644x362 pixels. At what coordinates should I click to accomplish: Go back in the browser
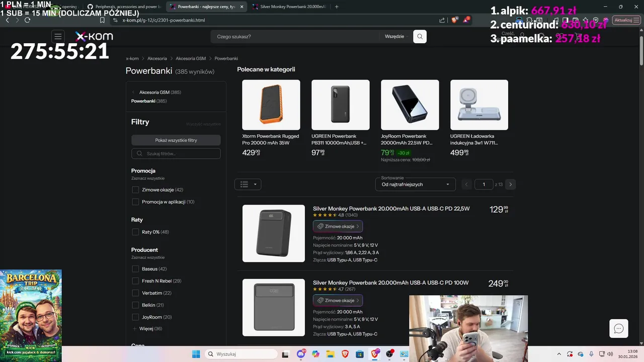click(7, 20)
